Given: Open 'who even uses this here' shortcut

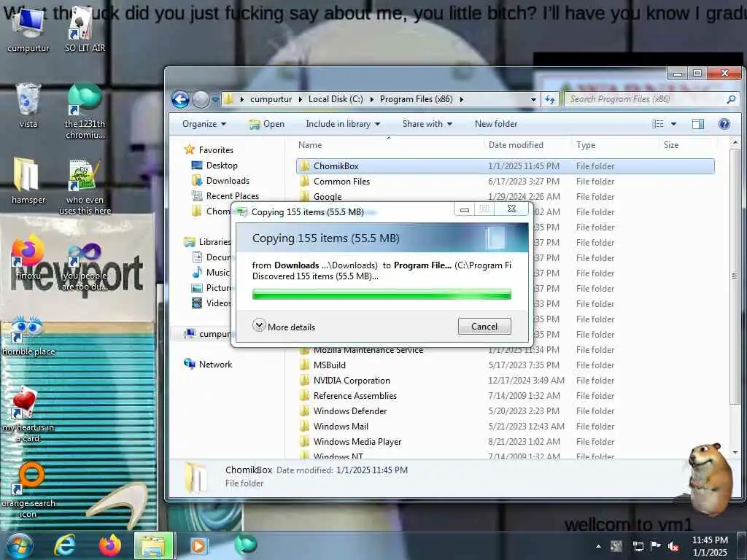Looking at the screenshot, I should click(x=85, y=187).
